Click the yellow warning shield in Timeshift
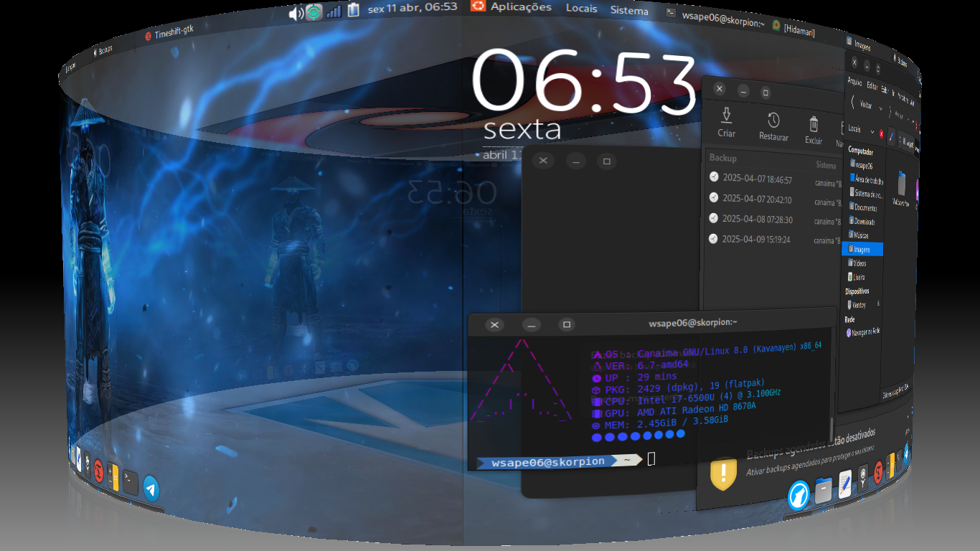Screen dimensions: 980x551 (724, 475)
